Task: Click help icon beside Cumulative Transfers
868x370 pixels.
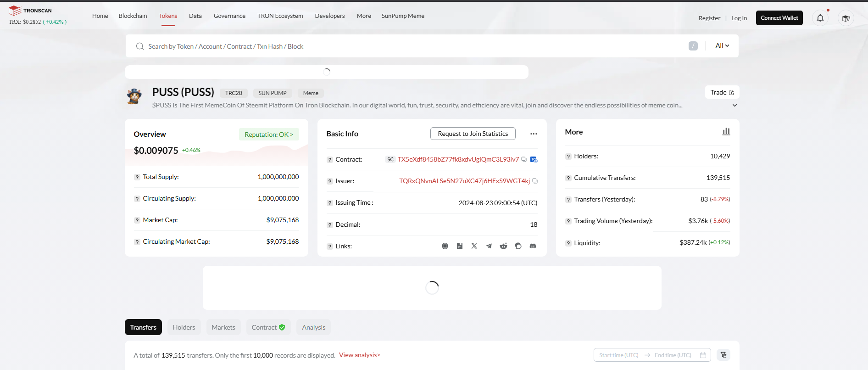Action: tap(568, 178)
